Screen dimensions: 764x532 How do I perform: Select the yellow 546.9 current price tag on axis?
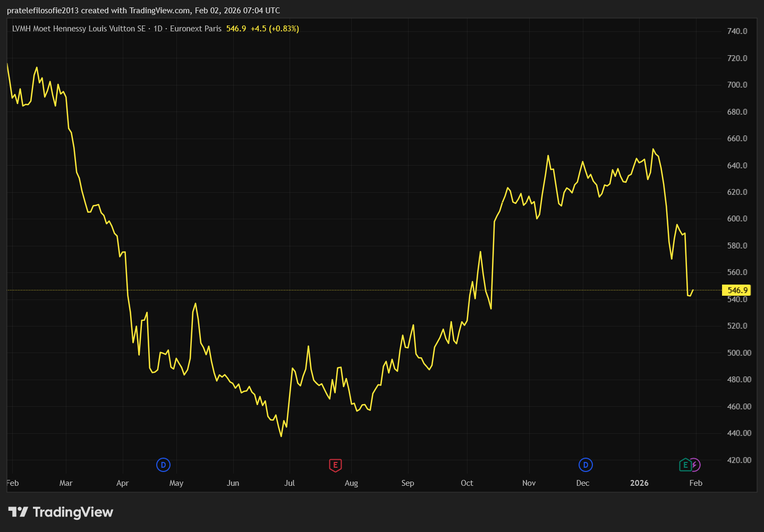(x=737, y=290)
